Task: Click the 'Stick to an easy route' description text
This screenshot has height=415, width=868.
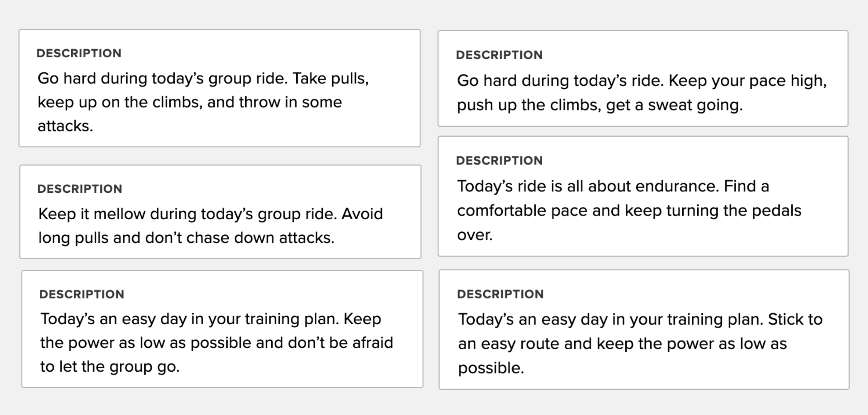Action: [x=640, y=343]
